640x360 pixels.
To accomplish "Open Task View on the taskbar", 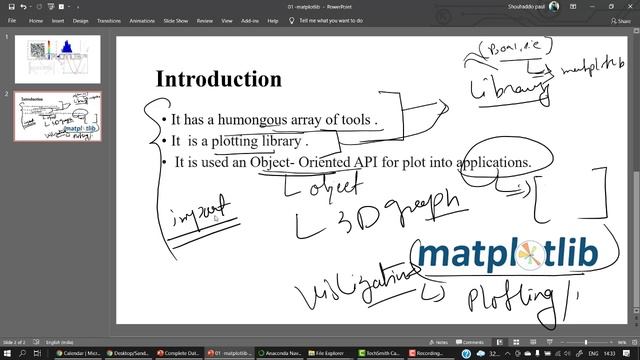I will click(37, 353).
